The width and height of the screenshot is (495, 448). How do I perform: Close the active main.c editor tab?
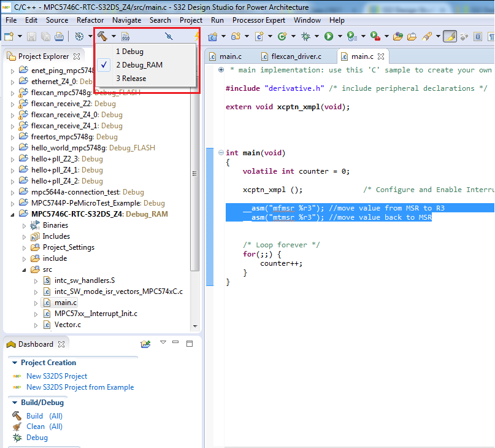(x=381, y=56)
